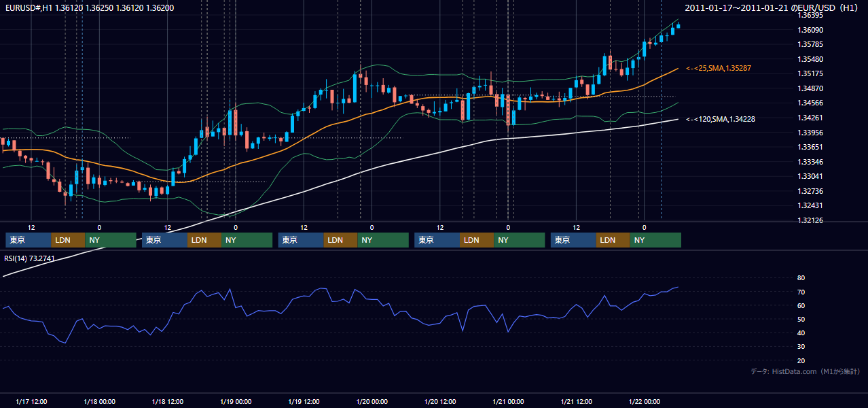Click the RSI scale value 80
Viewport: 868px width, 408px height.
point(801,278)
